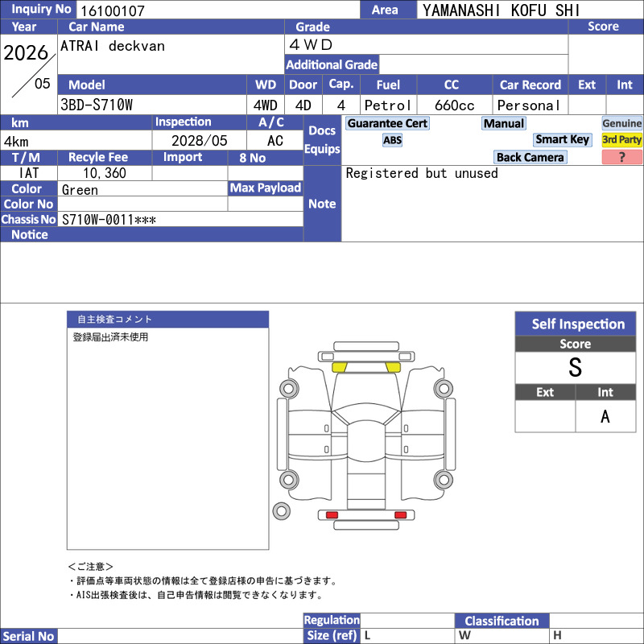644x644 pixels.
Task: Click the grayed Genuine badge
Action: [x=621, y=123]
